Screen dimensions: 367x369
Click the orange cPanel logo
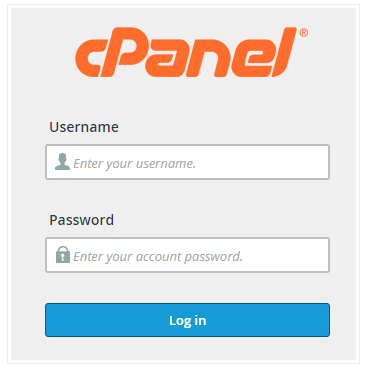click(191, 52)
